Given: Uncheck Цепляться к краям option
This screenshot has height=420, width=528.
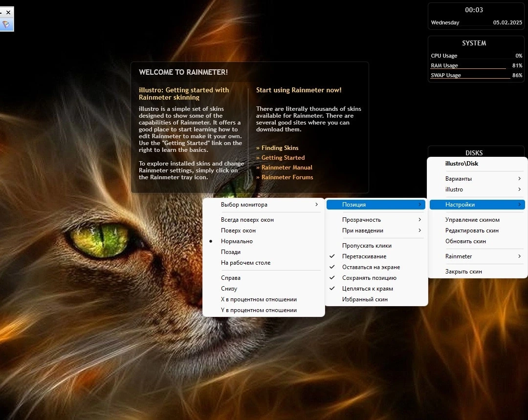Looking at the screenshot, I should [376, 289].
